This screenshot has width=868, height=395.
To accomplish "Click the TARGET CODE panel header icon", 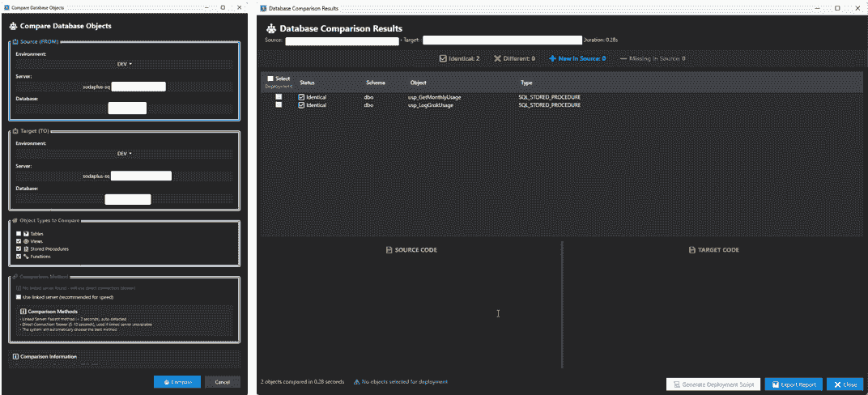I will coord(691,250).
